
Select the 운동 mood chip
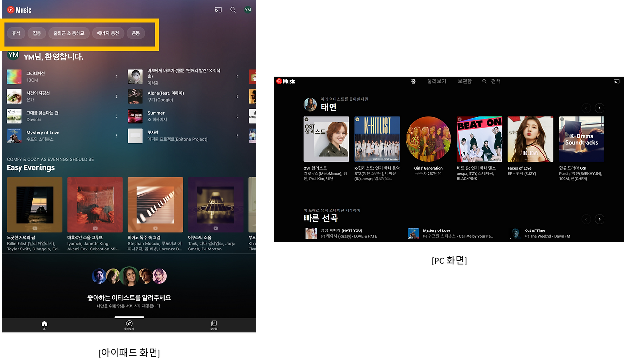[136, 33]
